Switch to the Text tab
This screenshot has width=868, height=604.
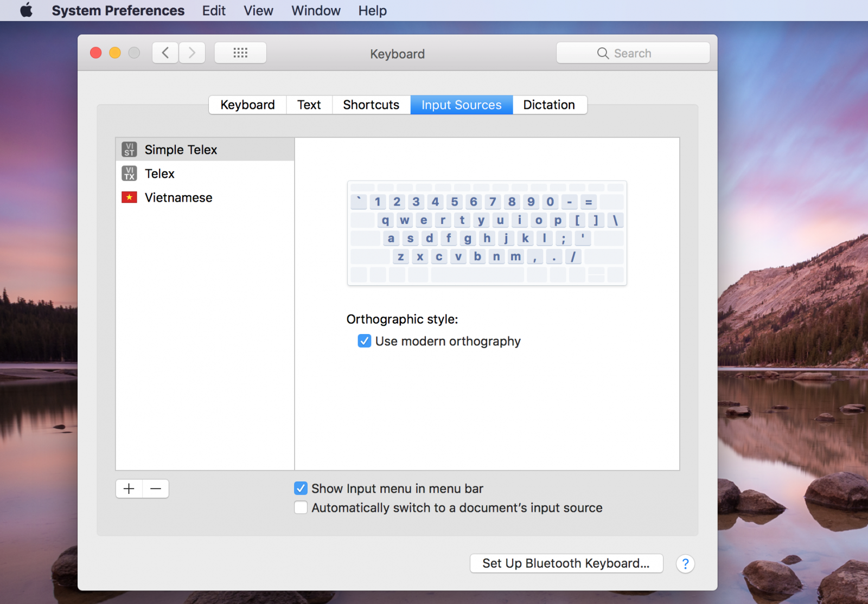309,105
